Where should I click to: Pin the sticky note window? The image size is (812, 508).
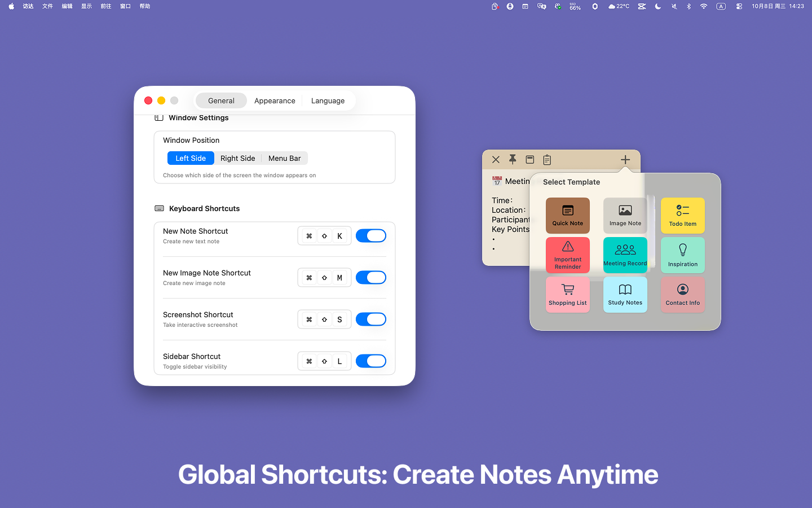(513, 160)
